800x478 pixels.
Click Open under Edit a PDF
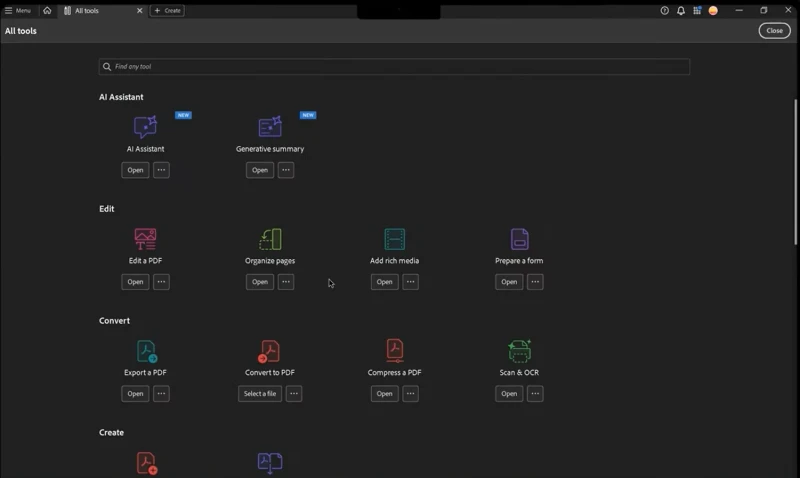[x=135, y=282]
